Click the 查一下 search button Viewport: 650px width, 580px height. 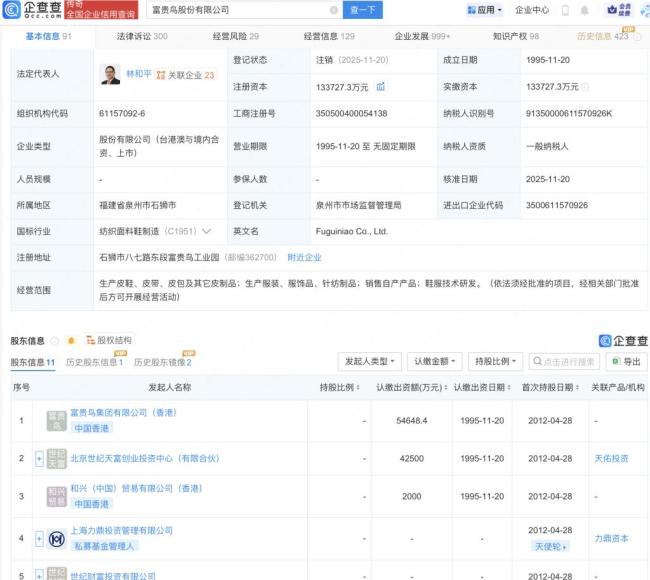point(363,10)
